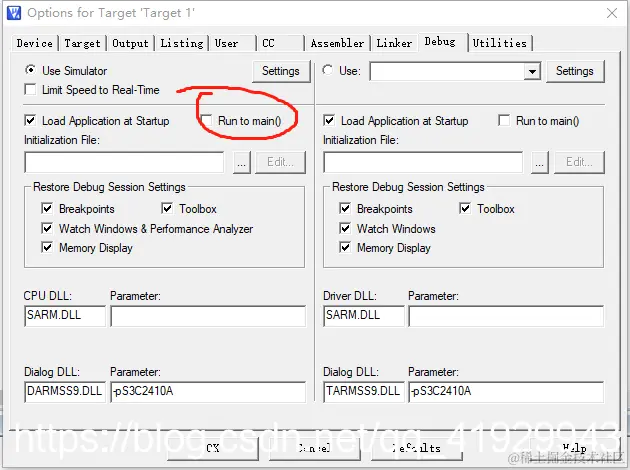Image resolution: width=630 pixels, height=470 pixels.
Task: Confirm with the OK button
Action: [213, 448]
